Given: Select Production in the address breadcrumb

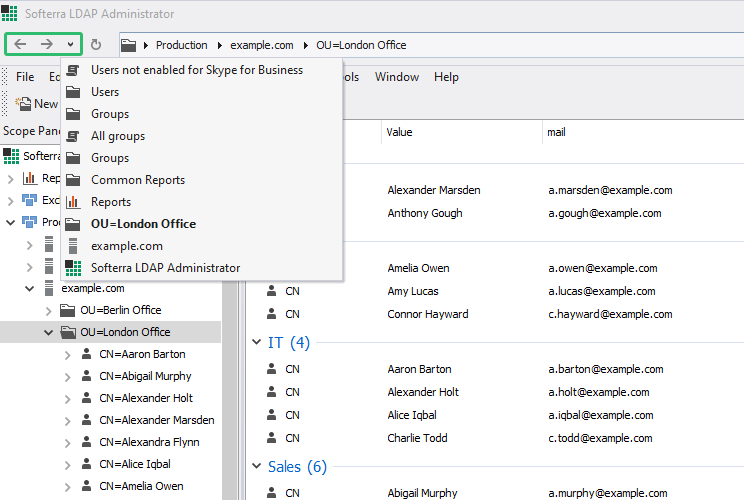Looking at the screenshot, I should tap(182, 45).
